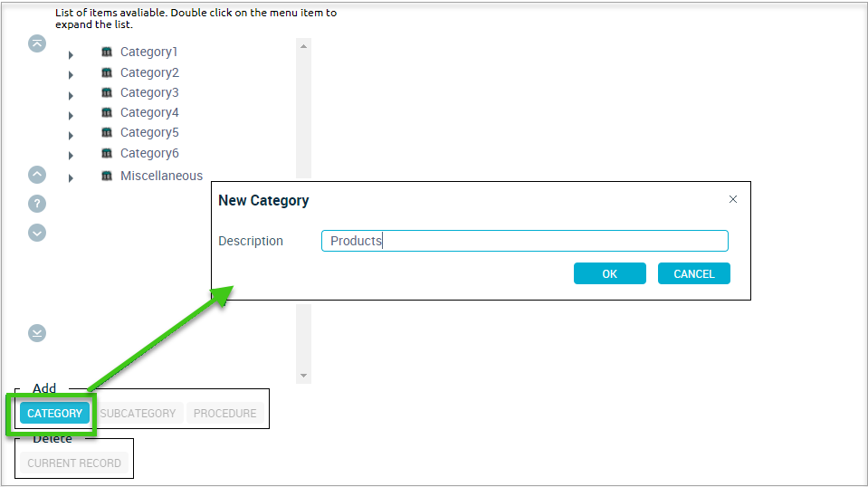
Task: Select the Category1 item
Action: 149,52
